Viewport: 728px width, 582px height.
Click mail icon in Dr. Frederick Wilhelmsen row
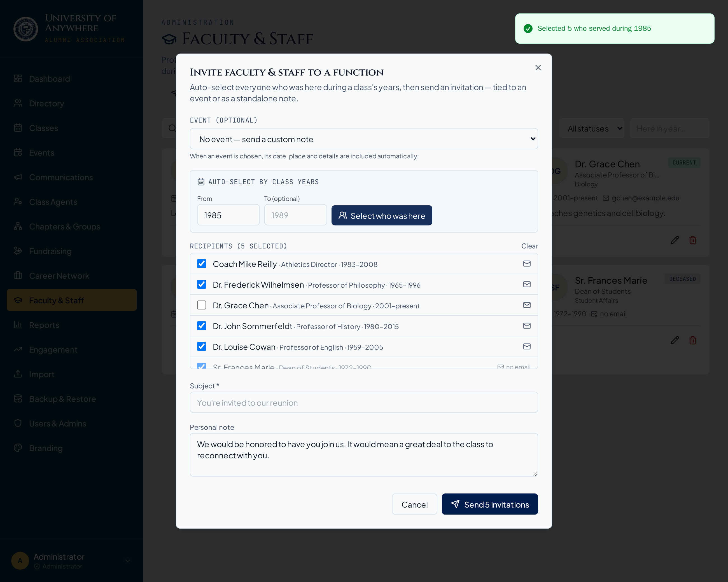pyautogui.click(x=527, y=284)
